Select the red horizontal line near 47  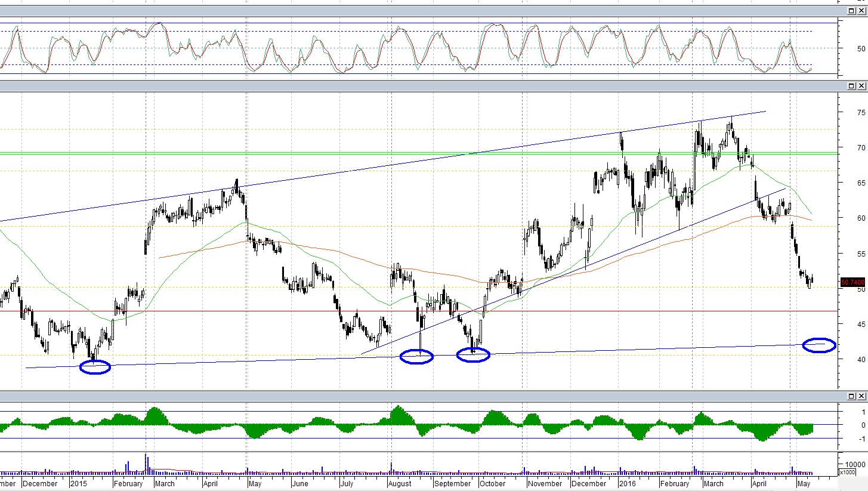[418, 311]
